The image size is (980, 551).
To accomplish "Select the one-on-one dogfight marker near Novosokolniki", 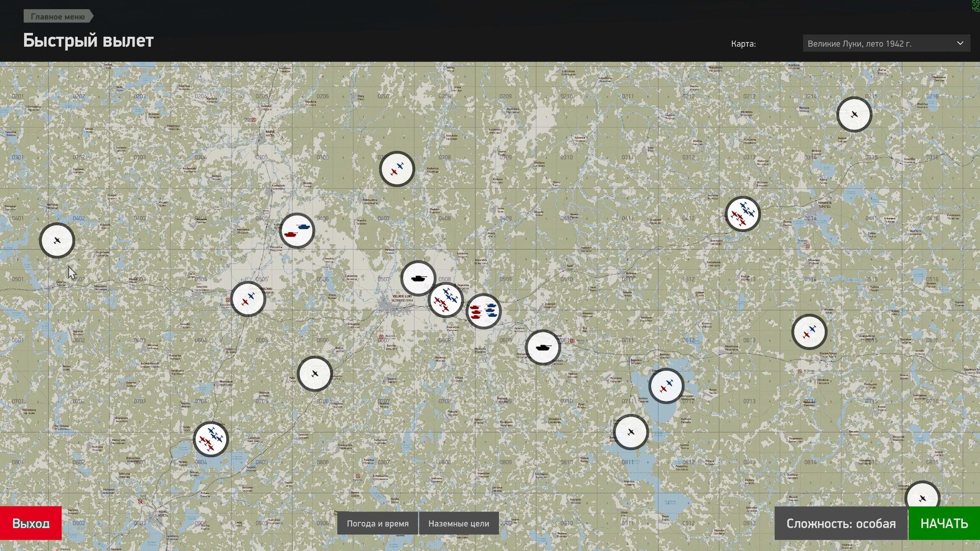I will pyautogui.click(x=248, y=299).
